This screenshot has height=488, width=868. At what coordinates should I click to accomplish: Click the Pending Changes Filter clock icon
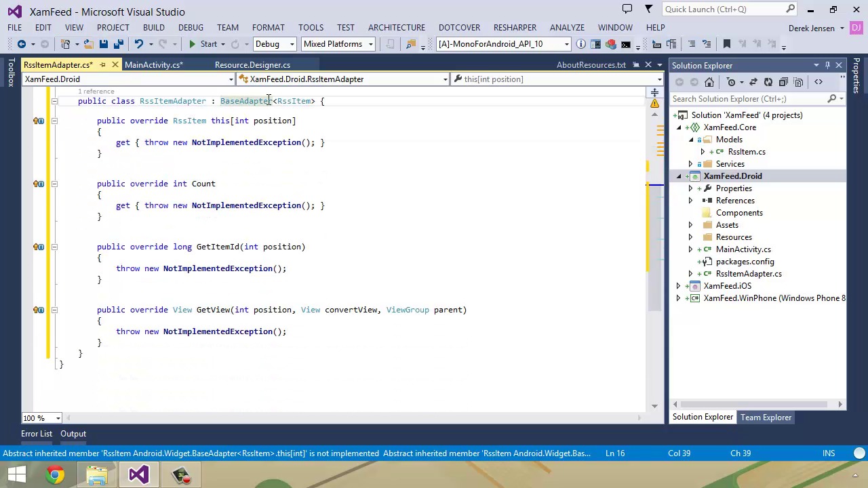coord(731,82)
